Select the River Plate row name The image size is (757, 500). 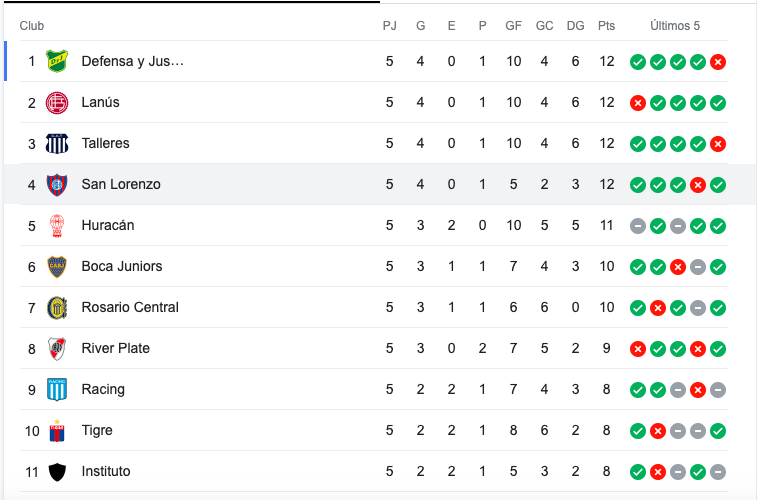[115, 348]
